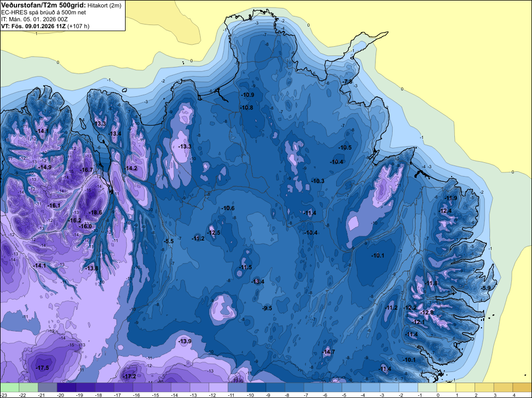This screenshot has width=532, height=398.
Task: Click the -9.5 temperature label
Action: [x=267, y=308]
